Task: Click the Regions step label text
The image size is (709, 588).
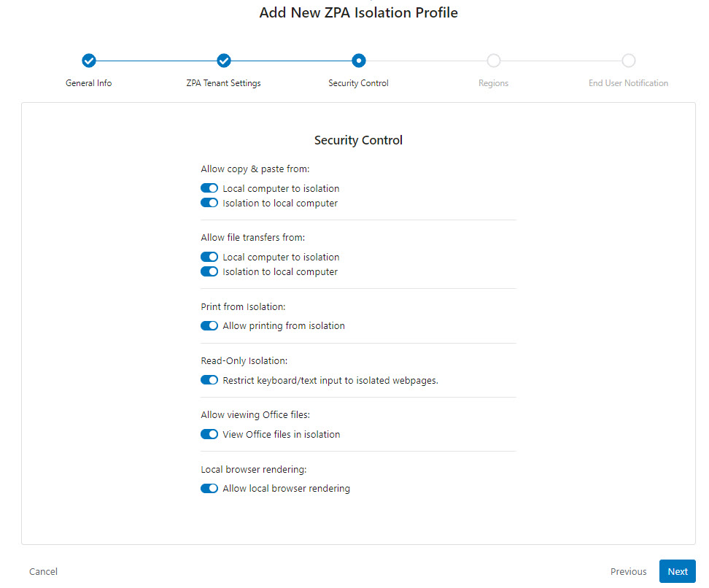Action: pyautogui.click(x=493, y=82)
